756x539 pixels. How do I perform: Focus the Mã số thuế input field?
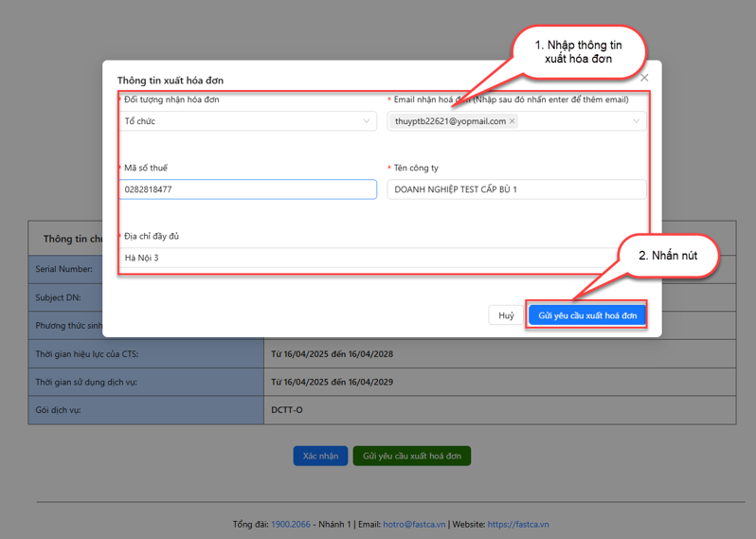(247, 189)
